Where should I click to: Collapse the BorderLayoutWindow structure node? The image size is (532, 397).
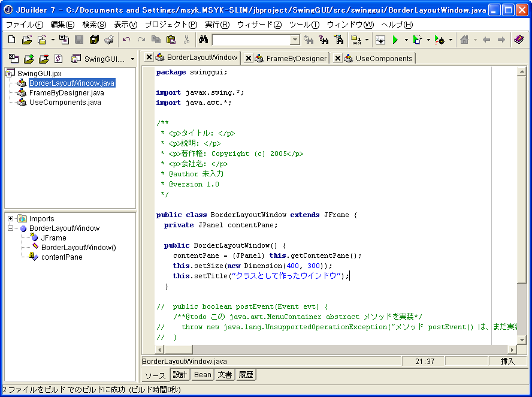point(10,228)
